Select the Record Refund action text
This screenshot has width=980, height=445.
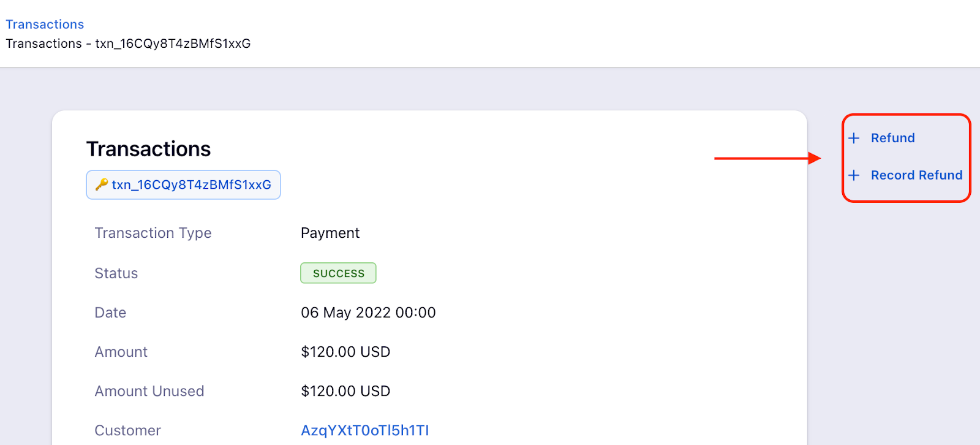916,176
